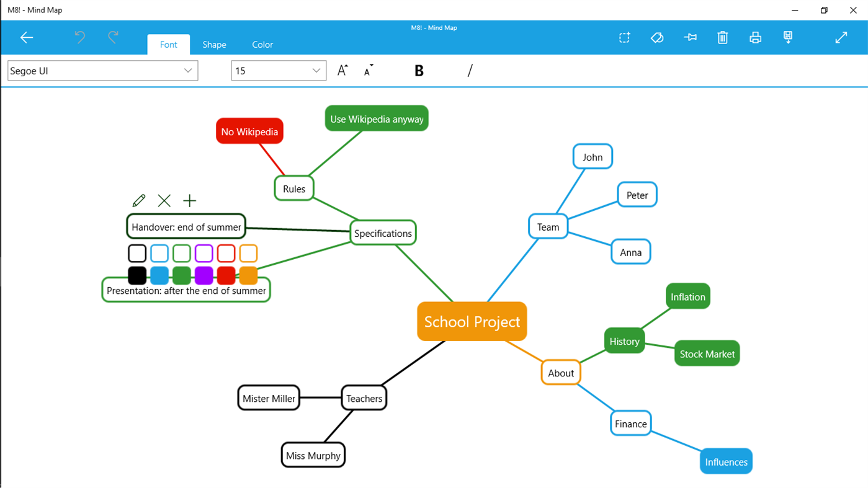Open the font size dropdown showing 15
This screenshot has width=868, height=488.
tap(278, 70)
